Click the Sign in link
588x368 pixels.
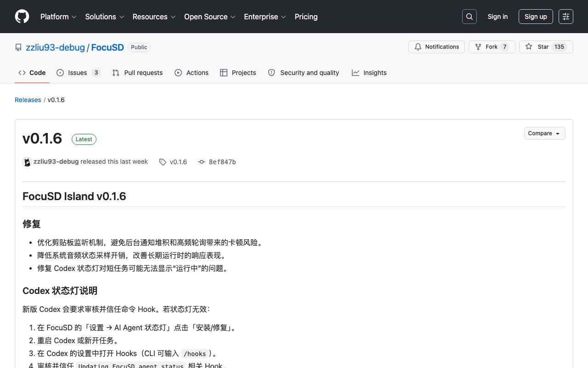pyautogui.click(x=498, y=17)
